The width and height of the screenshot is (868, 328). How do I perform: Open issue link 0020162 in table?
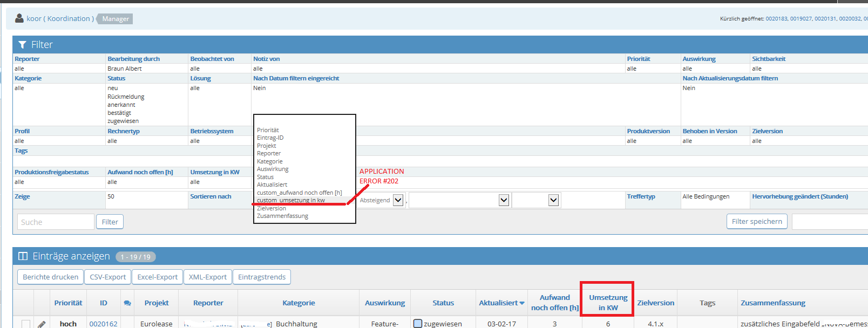[103, 324]
